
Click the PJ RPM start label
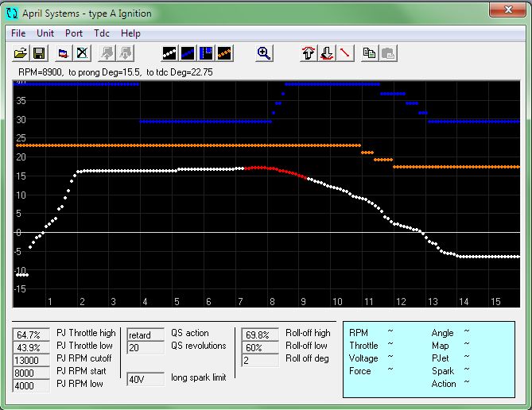[x=81, y=371]
